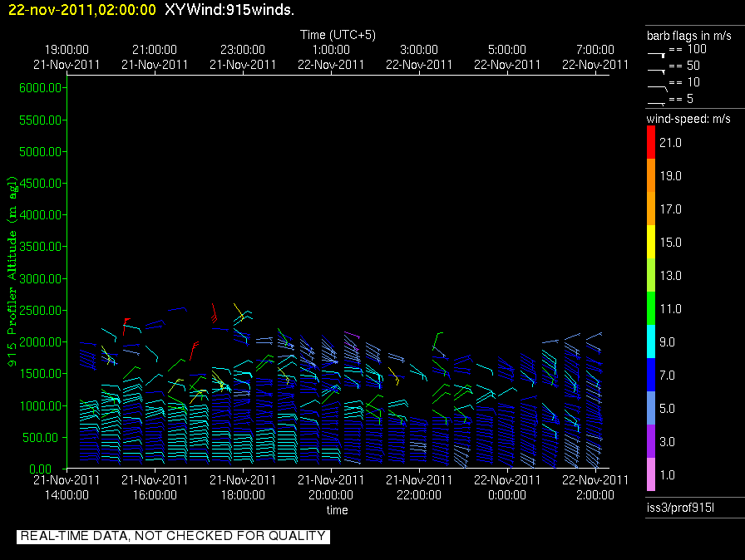The image size is (745, 560).
Task: Click the 100 m/s barb flag symbol
Action: coord(656,55)
